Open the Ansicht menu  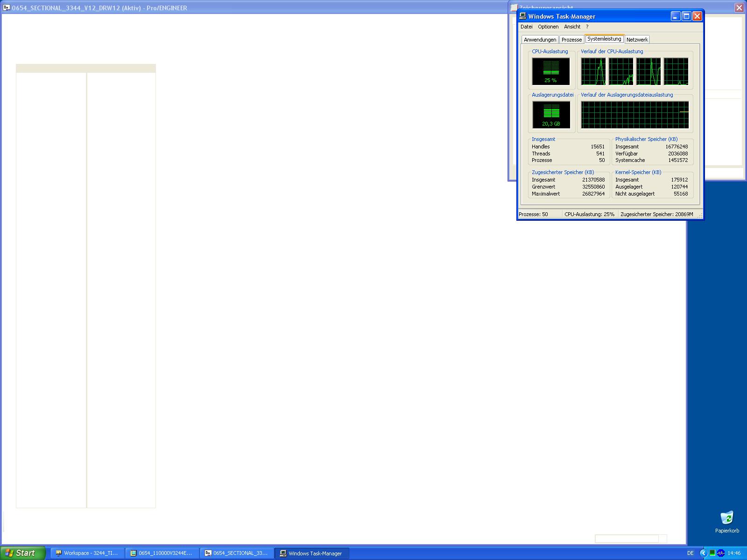pos(572,27)
